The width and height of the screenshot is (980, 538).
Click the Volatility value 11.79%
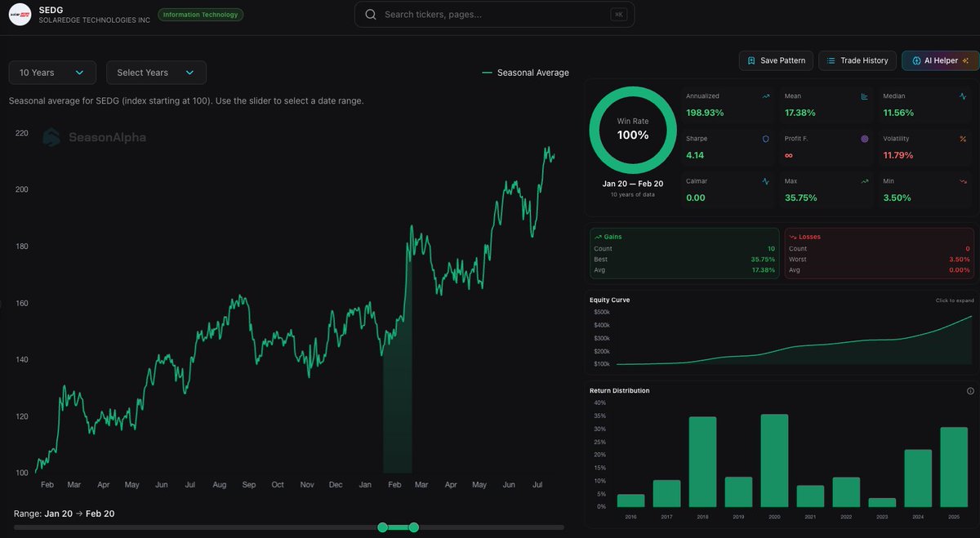[898, 155]
